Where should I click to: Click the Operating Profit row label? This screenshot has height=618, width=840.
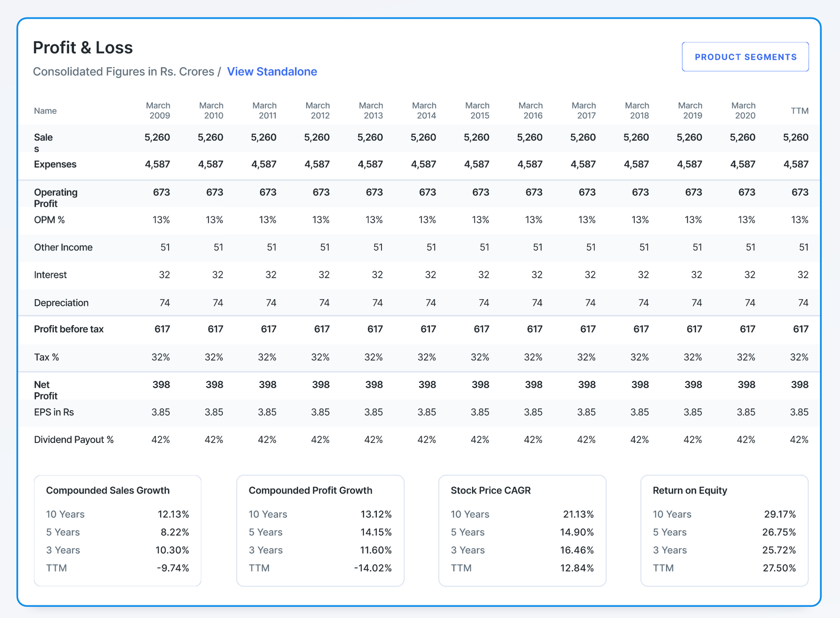pos(56,198)
